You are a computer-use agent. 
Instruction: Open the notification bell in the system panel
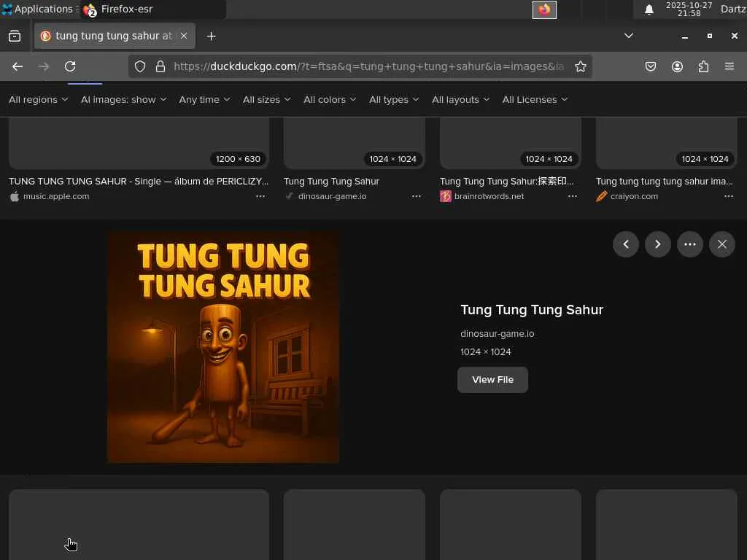[649, 9]
